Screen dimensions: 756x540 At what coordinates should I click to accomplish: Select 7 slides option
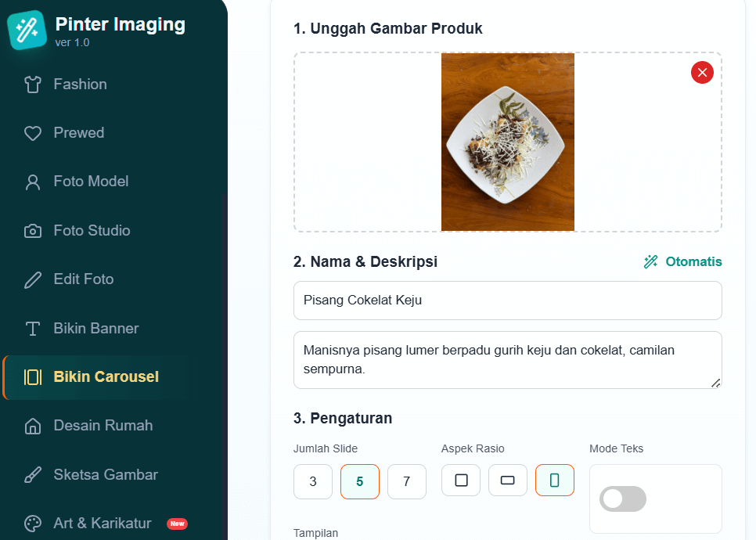[407, 481]
